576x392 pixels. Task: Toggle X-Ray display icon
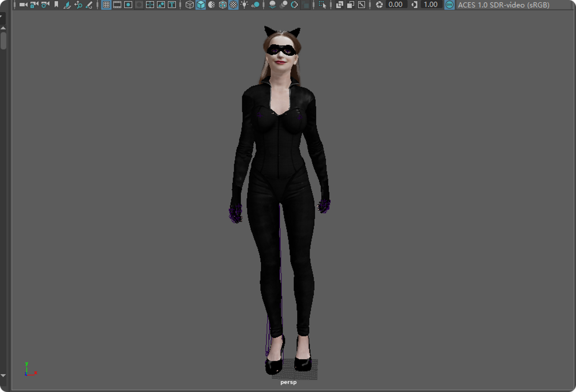[x=340, y=5]
